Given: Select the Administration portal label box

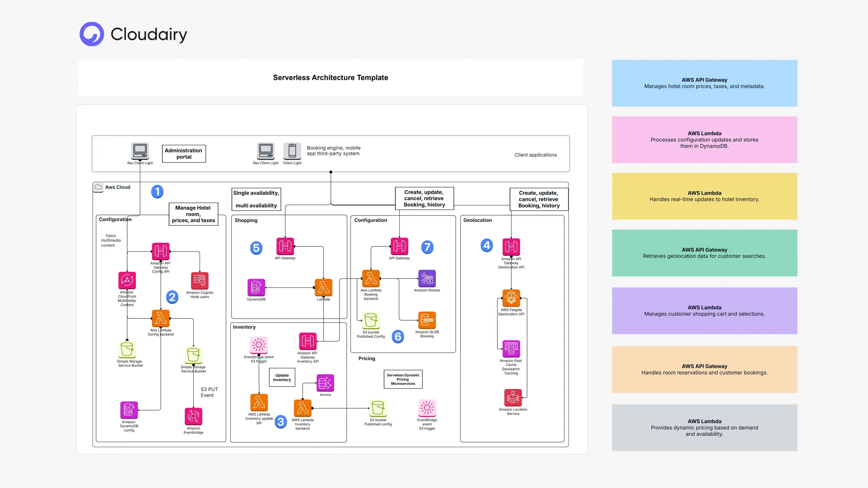Looking at the screenshot, I should [184, 153].
